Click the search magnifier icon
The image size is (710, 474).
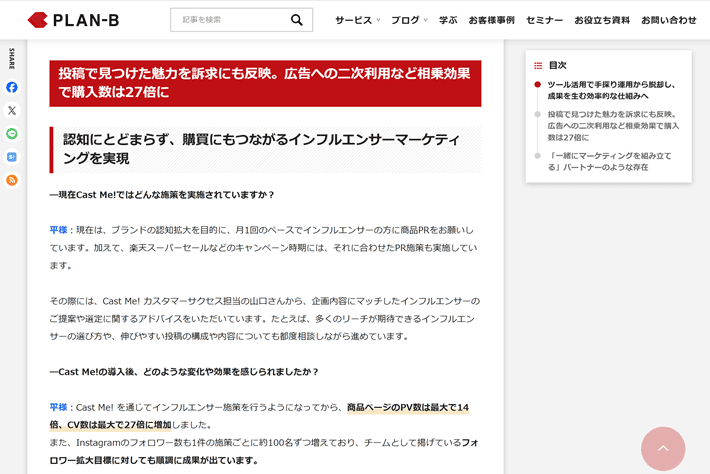[297, 20]
